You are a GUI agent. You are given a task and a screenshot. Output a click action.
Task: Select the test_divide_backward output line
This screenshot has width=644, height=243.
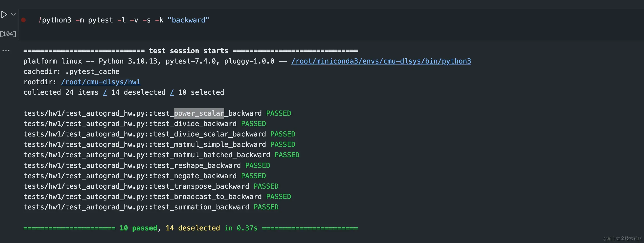[x=130, y=124]
